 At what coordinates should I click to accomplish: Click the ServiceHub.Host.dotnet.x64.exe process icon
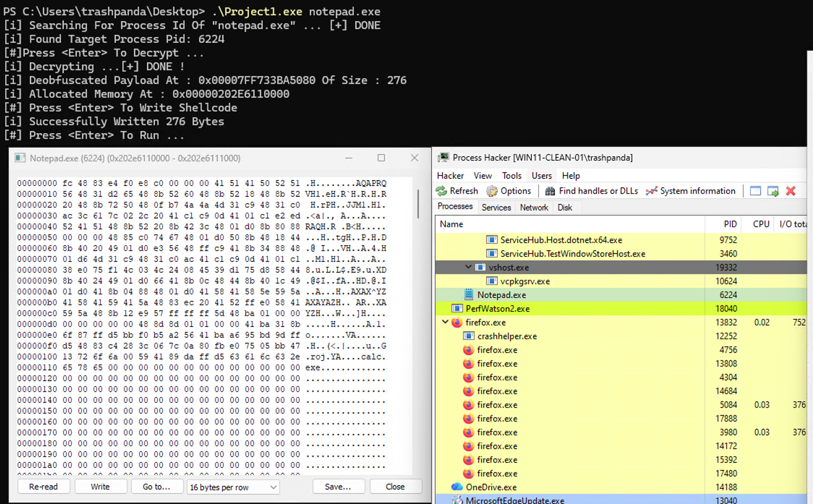point(491,240)
